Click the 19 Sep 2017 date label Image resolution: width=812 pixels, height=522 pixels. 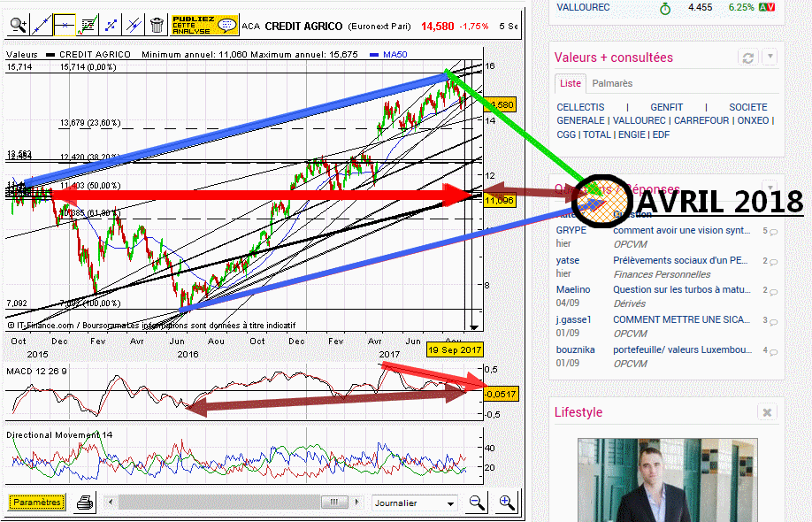(455, 349)
